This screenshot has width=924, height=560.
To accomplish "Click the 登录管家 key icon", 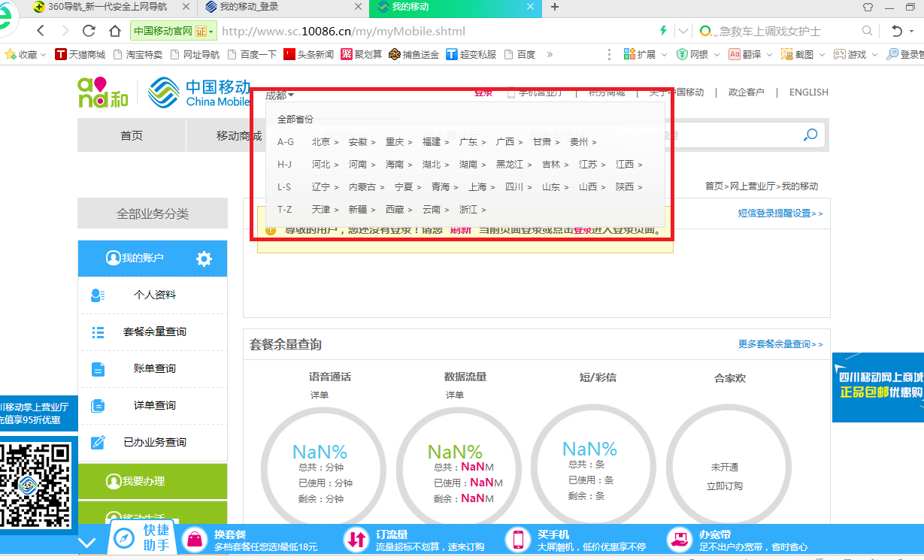I will click(x=892, y=54).
